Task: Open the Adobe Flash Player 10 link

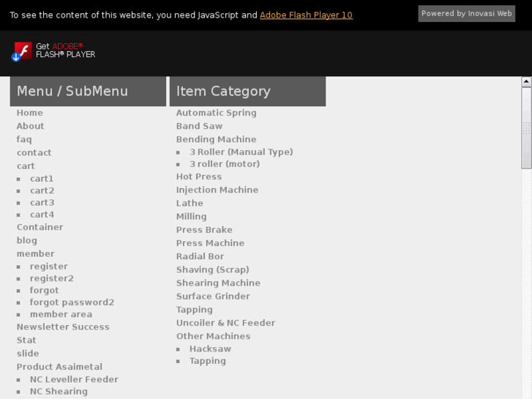Action: point(306,15)
